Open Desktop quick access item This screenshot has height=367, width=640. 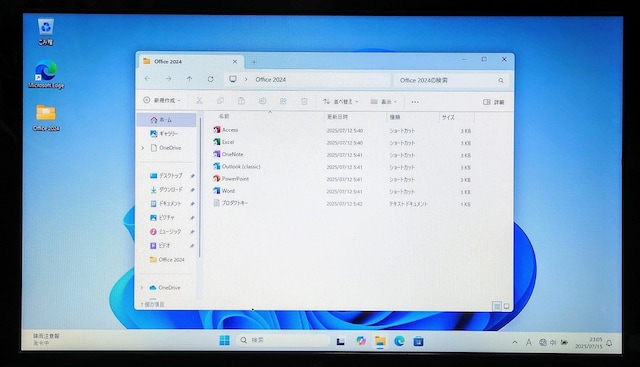(x=167, y=176)
